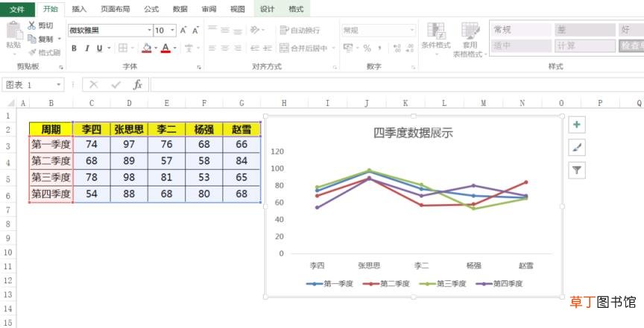Decrease font size with the smaller A icon
644x328 pixels.
[195, 31]
